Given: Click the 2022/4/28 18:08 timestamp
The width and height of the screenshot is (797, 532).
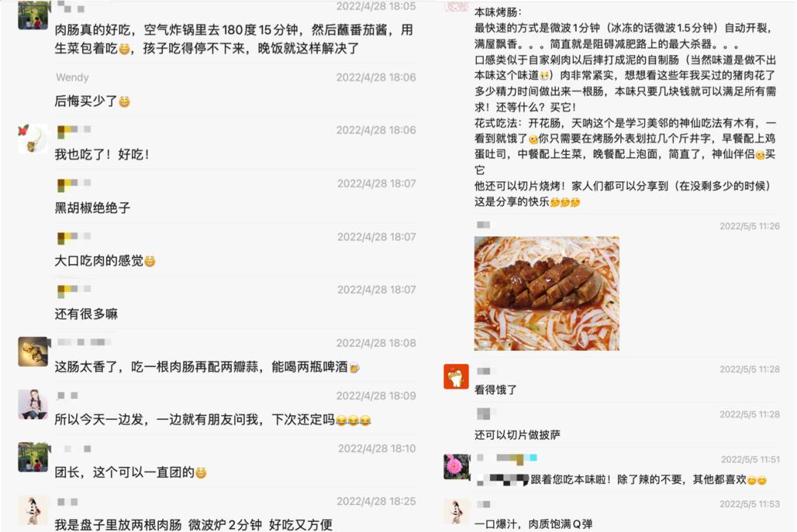Looking at the screenshot, I should click(x=376, y=343).
